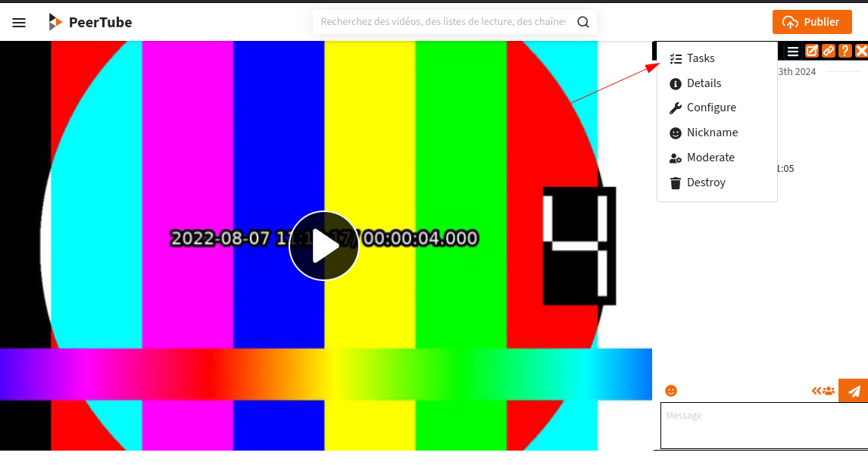Click the orange Publier button
The height and width of the screenshot is (465, 868).
pyautogui.click(x=812, y=22)
